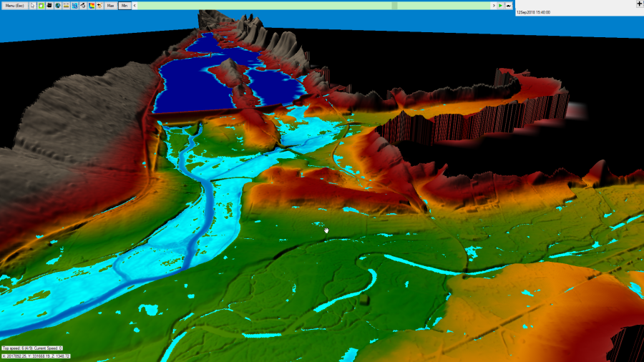This screenshot has height=362, width=644.
Task: Click the wave icon beside play button
Action: pyautogui.click(x=508, y=5)
